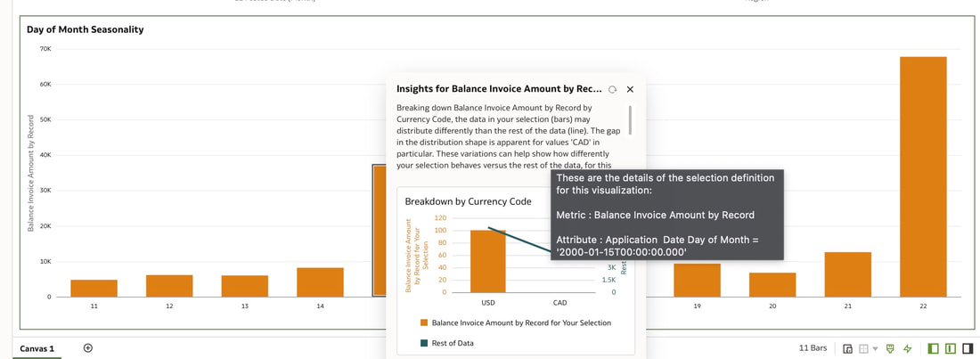Select the bar for day 13

click(x=244, y=287)
